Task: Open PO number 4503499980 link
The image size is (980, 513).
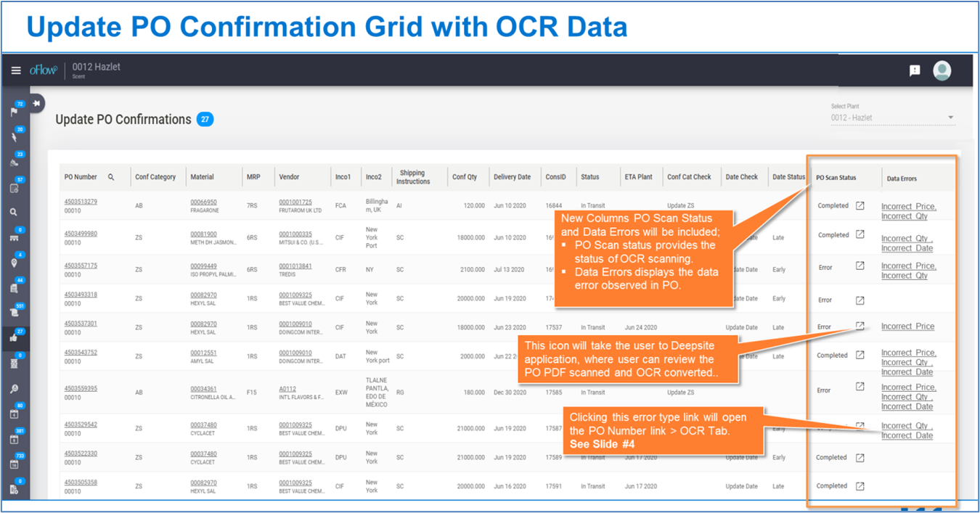Action: [x=81, y=234]
